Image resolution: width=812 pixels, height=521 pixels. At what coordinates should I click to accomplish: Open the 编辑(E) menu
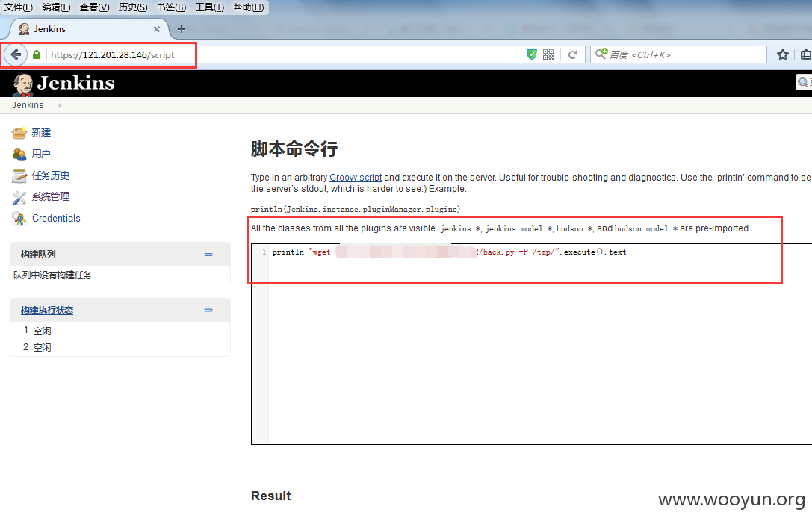(x=56, y=7)
